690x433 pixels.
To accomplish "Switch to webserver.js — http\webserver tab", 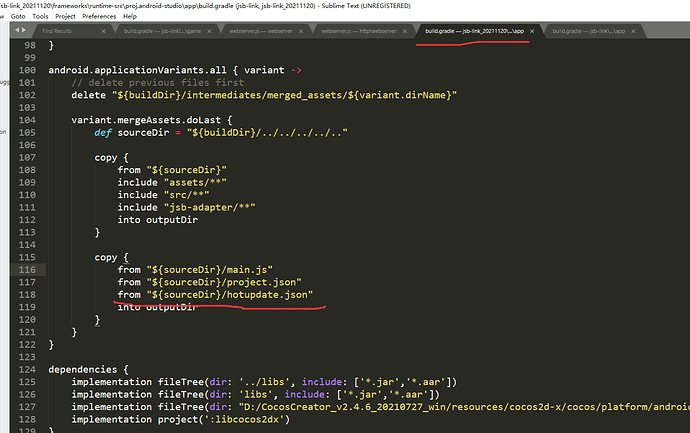I will click(x=359, y=31).
